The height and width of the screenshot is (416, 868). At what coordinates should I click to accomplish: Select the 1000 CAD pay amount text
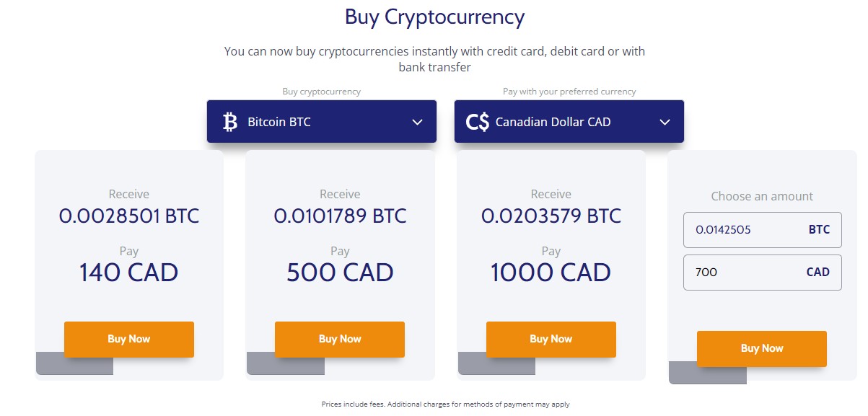pos(551,273)
